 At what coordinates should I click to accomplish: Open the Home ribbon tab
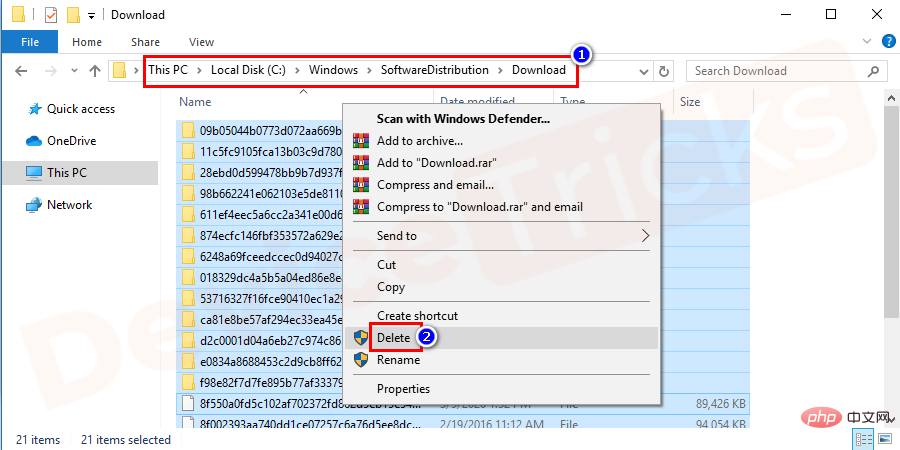click(87, 42)
